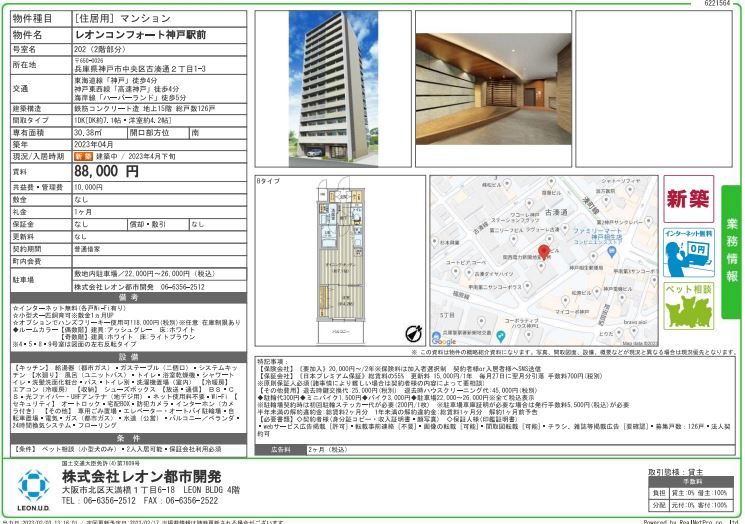Click the rent amount 88,000 円
This screenshot has width=745, height=524.
point(106,171)
